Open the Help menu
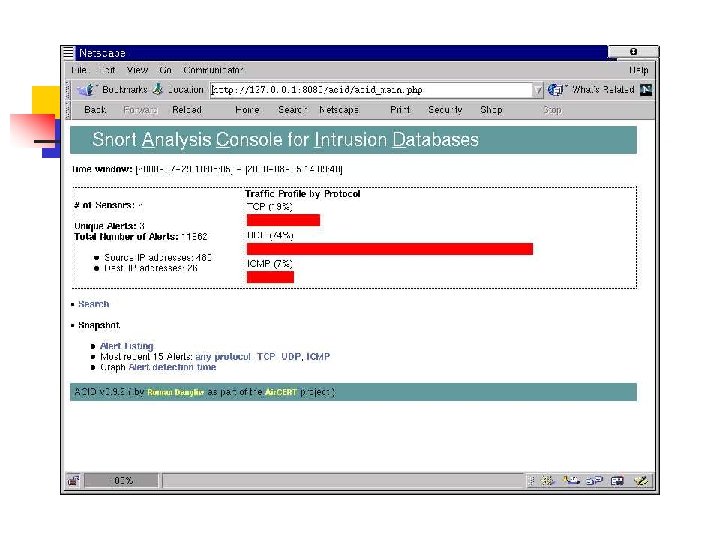This screenshot has height=540, width=720. (x=638, y=70)
